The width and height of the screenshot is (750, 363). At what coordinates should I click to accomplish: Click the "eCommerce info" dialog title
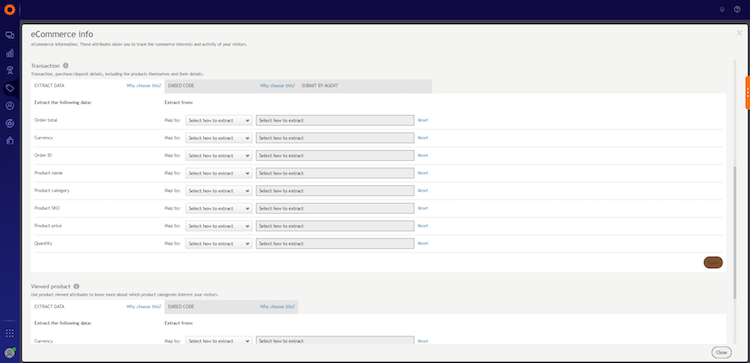coord(62,34)
